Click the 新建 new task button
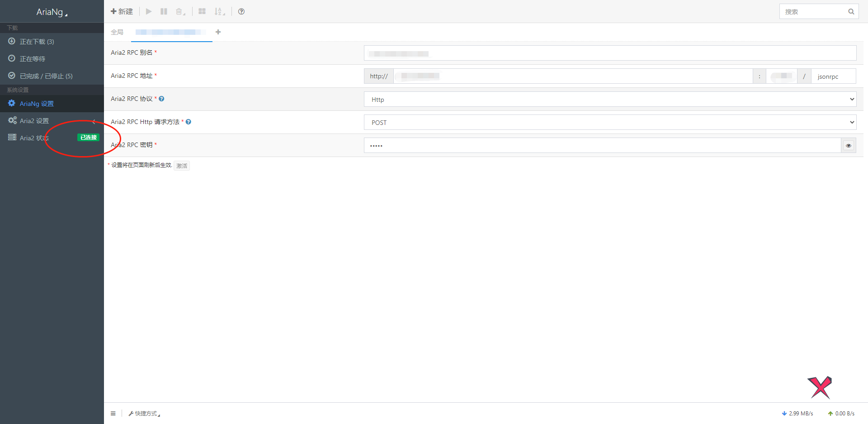 122,11
